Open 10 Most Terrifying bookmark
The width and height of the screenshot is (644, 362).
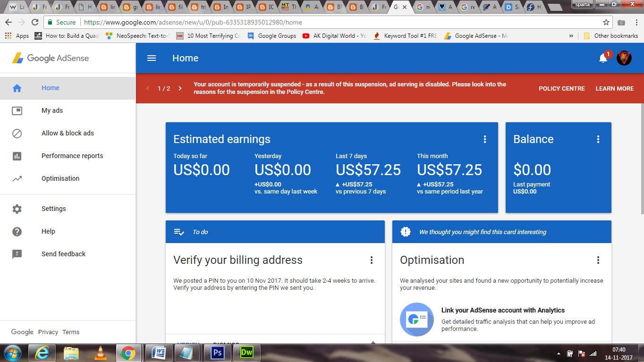pos(208,35)
